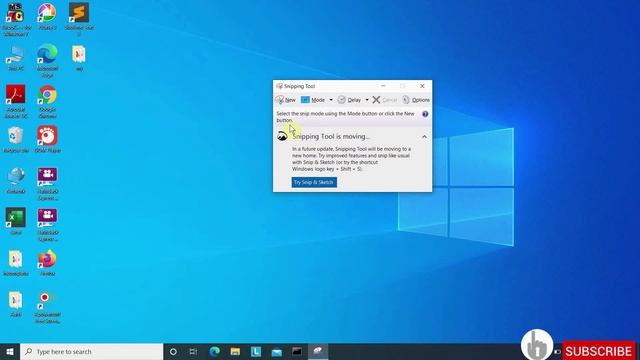Click the Try Snip & Sketch button
The image size is (640, 360).
[x=314, y=182]
